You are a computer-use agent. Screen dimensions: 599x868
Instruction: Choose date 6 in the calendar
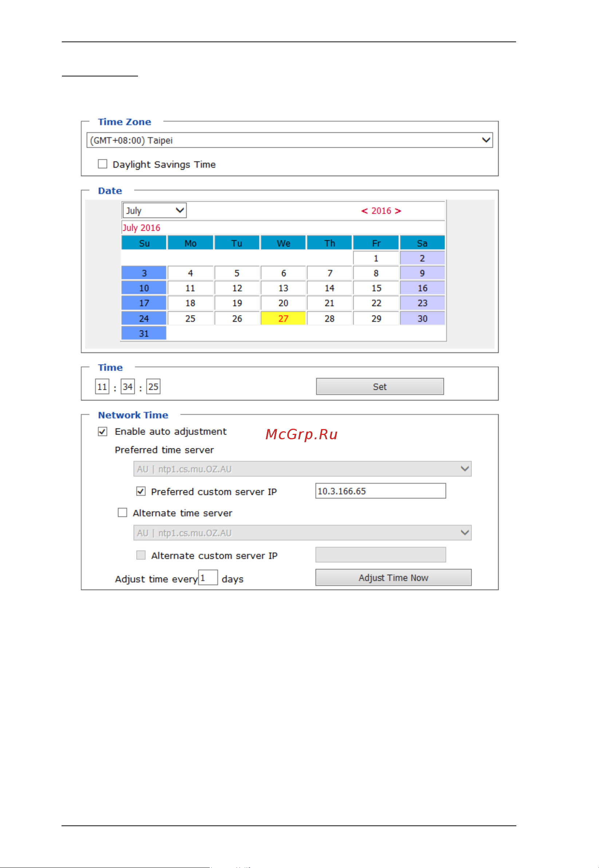click(x=283, y=273)
